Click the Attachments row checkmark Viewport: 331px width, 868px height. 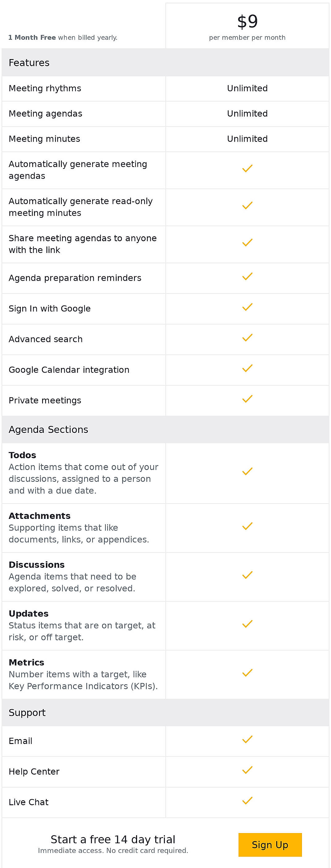[247, 526]
